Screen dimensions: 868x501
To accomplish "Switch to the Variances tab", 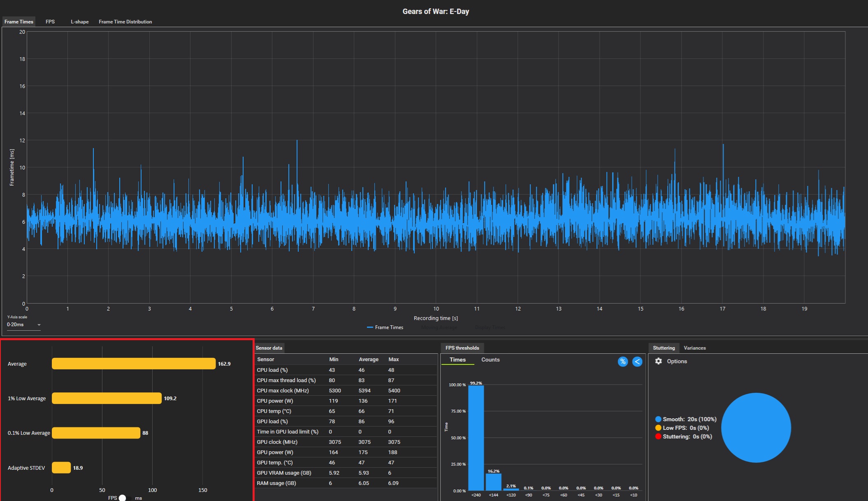I will pyautogui.click(x=694, y=348).
